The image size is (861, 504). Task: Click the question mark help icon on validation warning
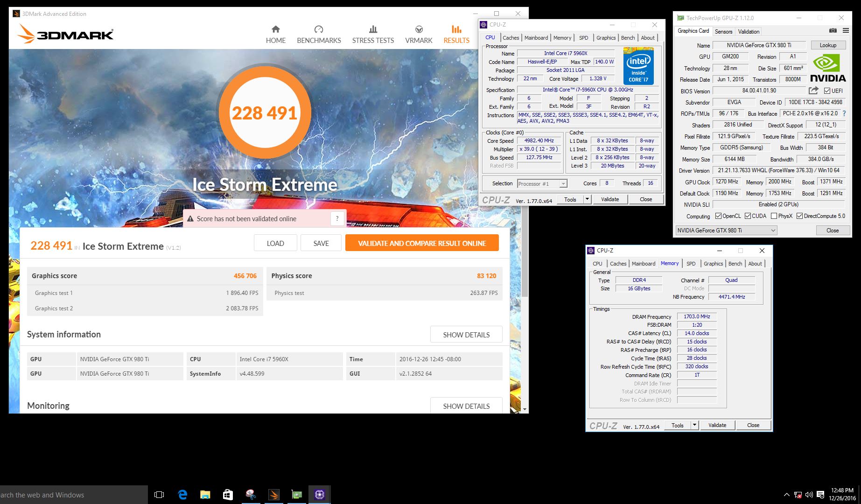click(337, 218)
